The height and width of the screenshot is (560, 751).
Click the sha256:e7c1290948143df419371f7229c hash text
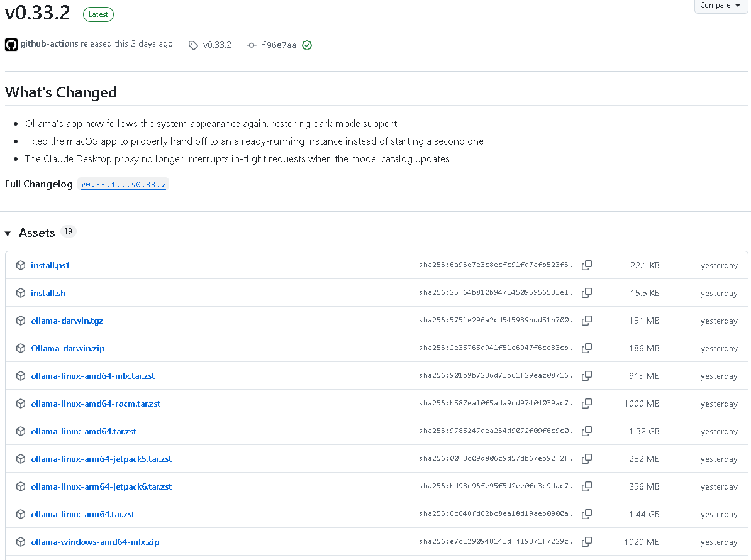tap(495, 541)
